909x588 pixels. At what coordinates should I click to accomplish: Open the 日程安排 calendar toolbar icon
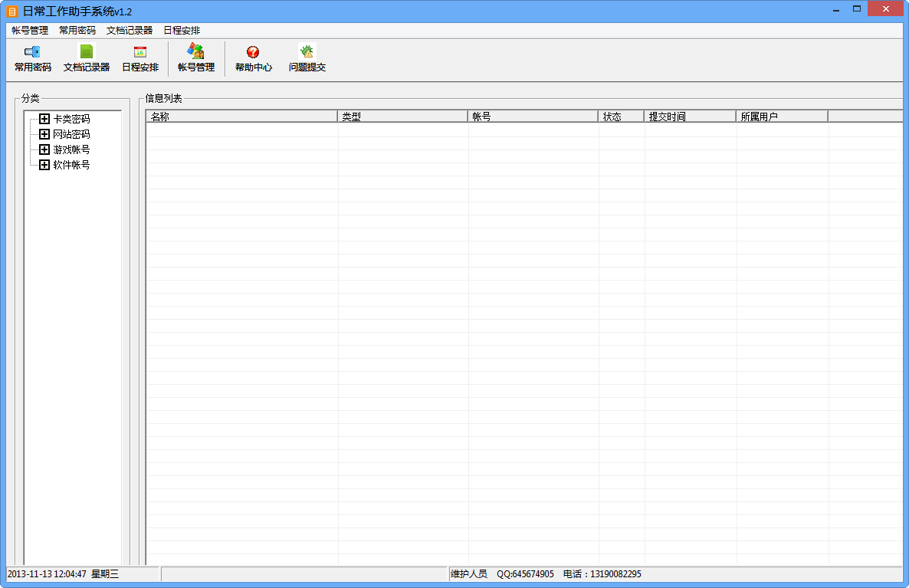pos(140,58)
